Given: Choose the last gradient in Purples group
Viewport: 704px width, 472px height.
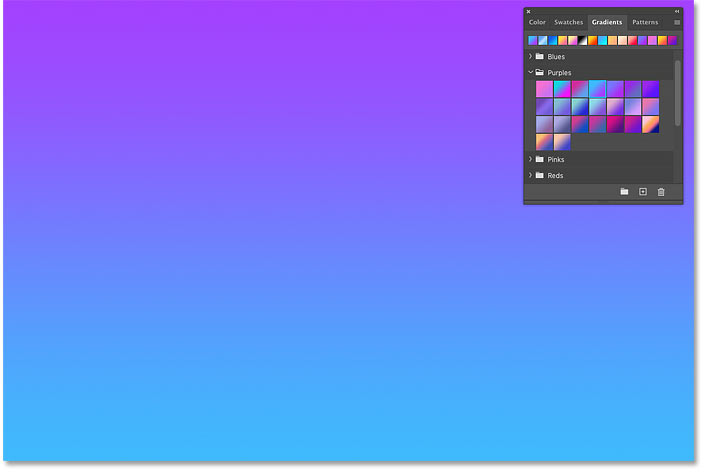Looking at the screenshot, I should click(x=562, y=142).
